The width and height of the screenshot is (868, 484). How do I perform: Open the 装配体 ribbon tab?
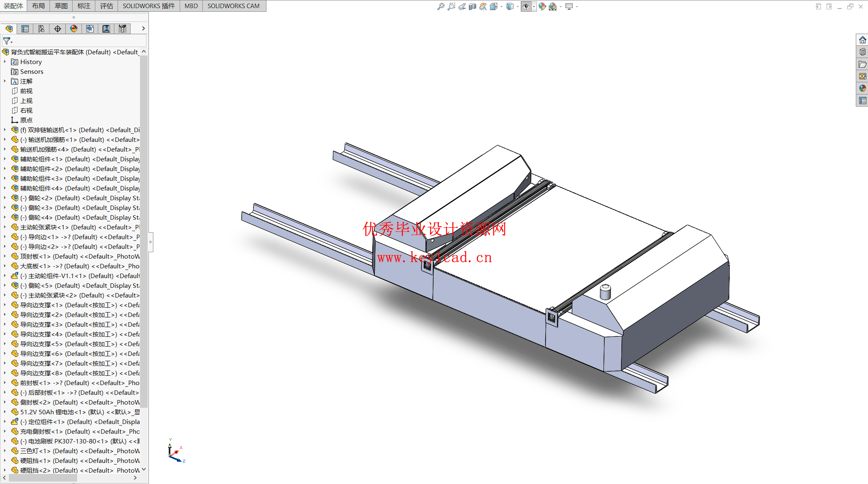coord(13,6)
